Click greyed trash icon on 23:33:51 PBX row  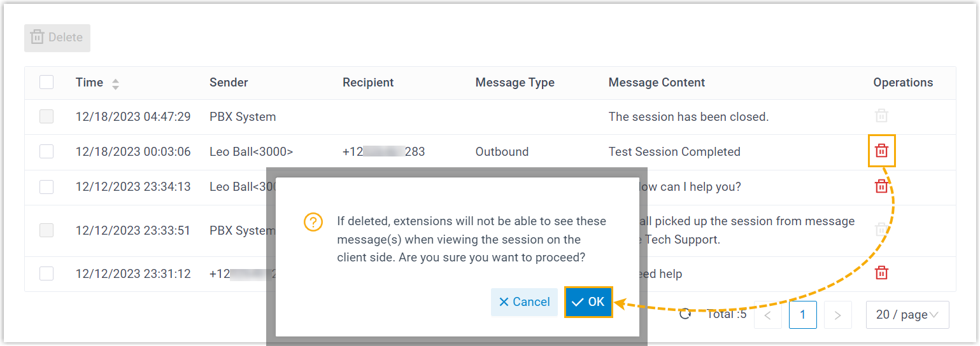point(881,230)
